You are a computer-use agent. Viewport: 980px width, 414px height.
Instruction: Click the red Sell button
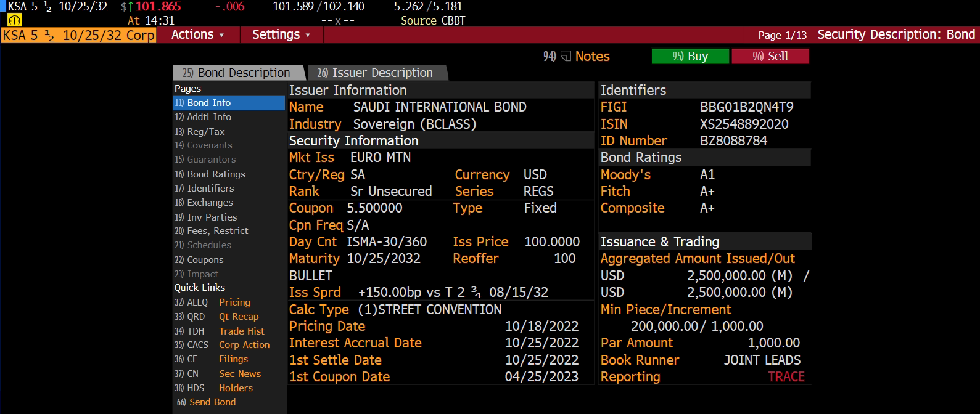coord(770,56)
